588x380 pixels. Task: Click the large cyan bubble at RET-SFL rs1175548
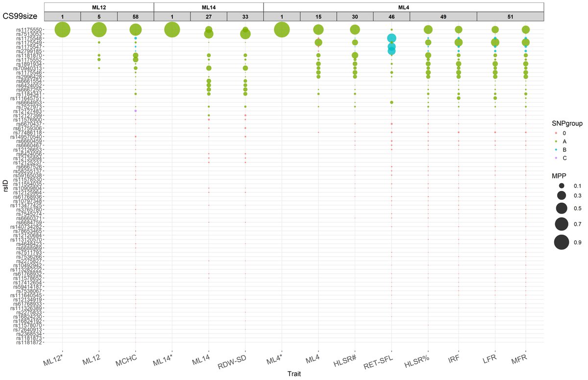click(x=392, y=38)
